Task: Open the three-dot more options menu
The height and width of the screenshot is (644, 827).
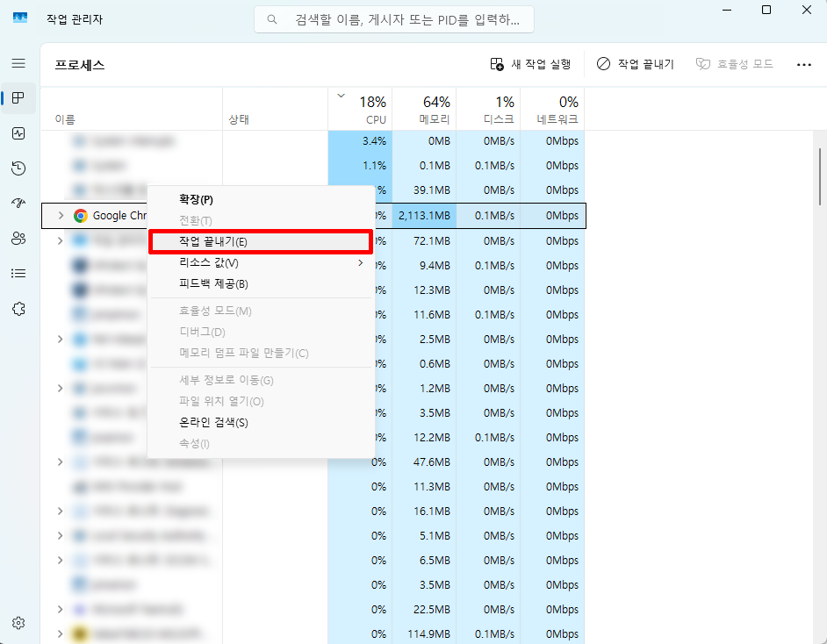Action: coord(803,64)
